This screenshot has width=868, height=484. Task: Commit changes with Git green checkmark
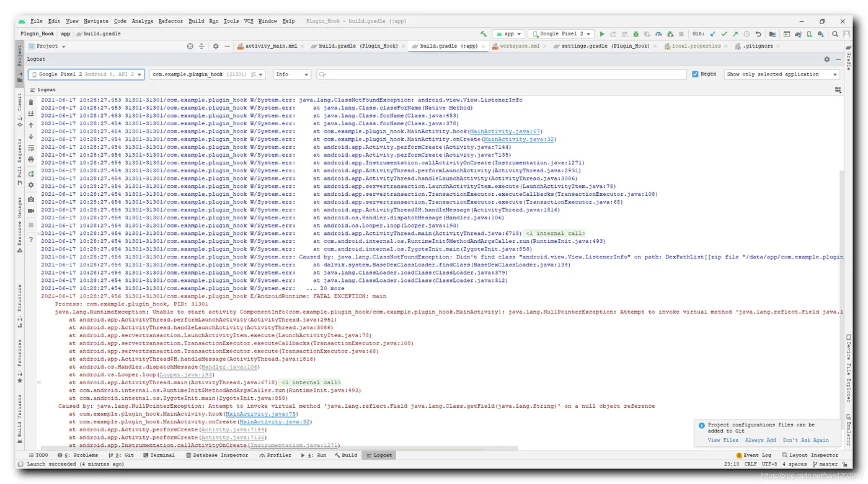(724, 34)
